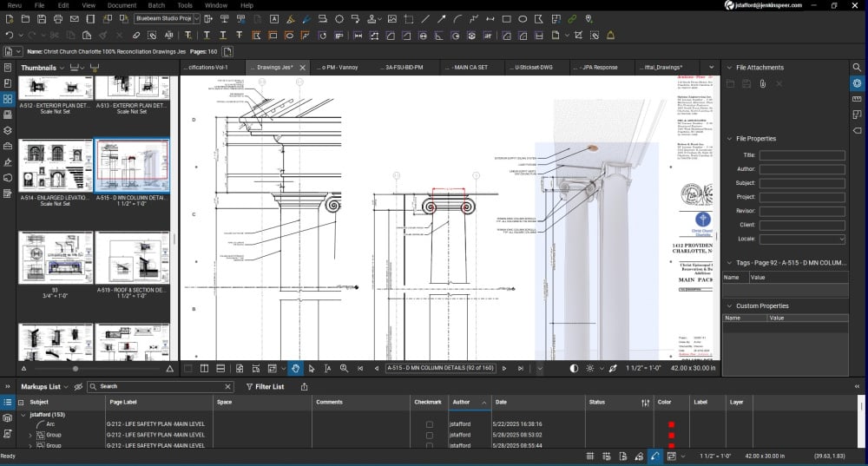Click the red color swatch of Arc row
This screenshot has width=868, height=466.
pyautogui.click(x=672, y=425)
